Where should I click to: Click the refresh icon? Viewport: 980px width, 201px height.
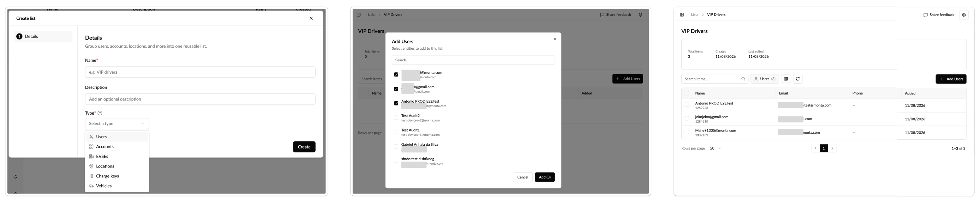pyautogui.click(x=797, y=79)
